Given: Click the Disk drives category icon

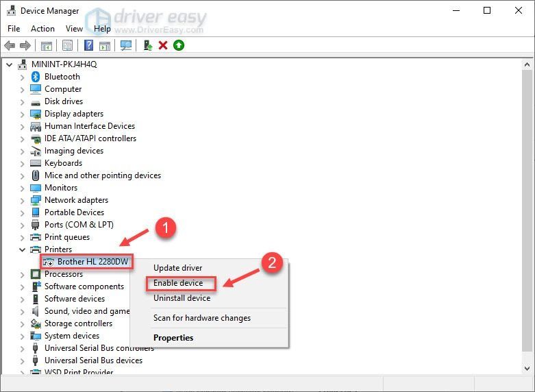Looking at the screenshot, I should pos(36,102).
